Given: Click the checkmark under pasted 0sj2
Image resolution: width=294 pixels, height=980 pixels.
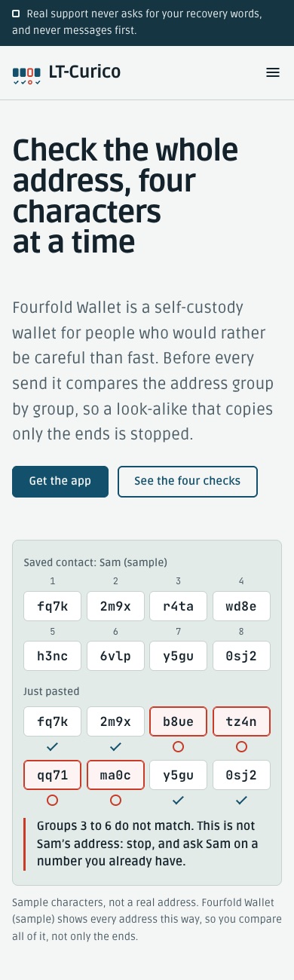Looking at the screenshot, I should [x=241, y=799].
